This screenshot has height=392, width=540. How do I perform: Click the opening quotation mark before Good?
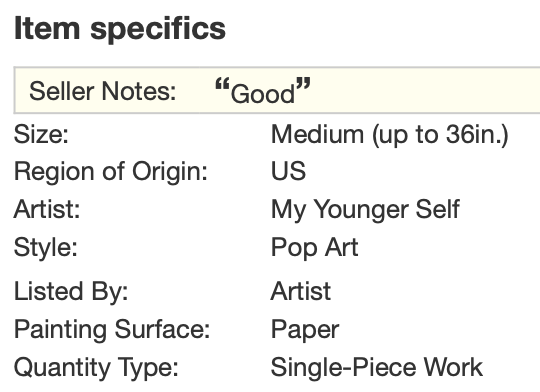coord(222,84)
